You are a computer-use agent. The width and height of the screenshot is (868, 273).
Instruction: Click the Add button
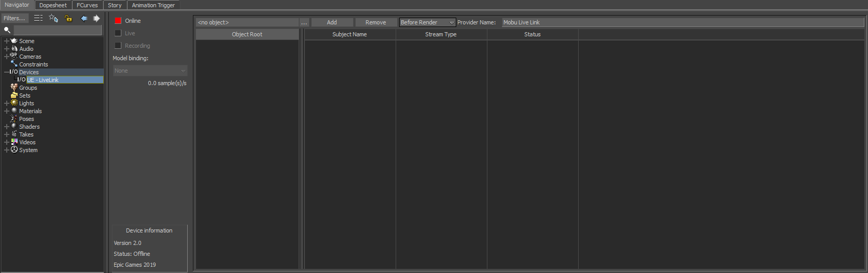(332, 22)
